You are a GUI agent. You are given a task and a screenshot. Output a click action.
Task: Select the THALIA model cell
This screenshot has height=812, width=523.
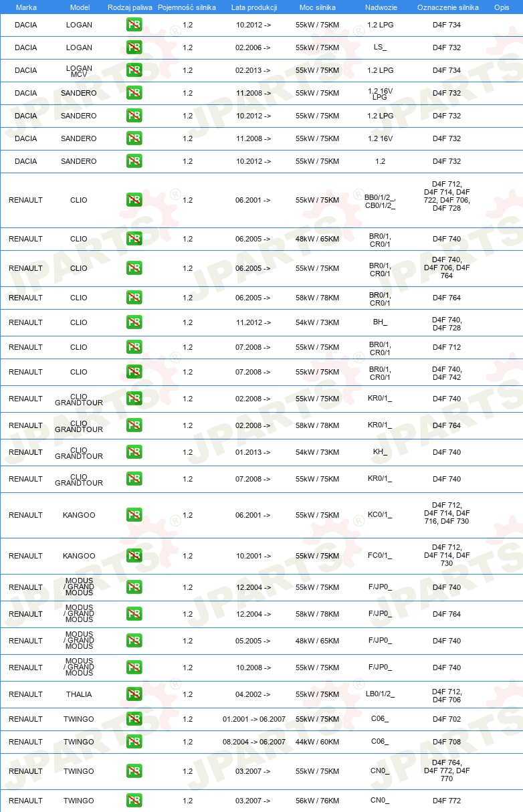coord(79,694)
